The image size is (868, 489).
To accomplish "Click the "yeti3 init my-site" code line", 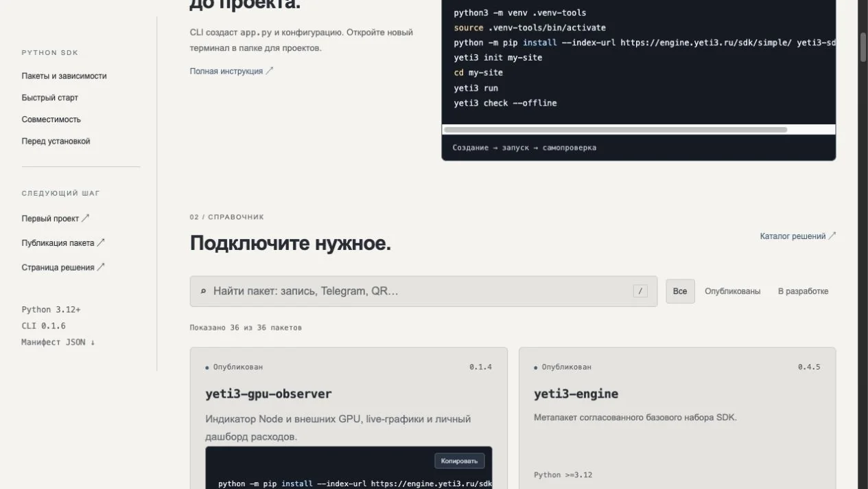I will tap(498, 58).
